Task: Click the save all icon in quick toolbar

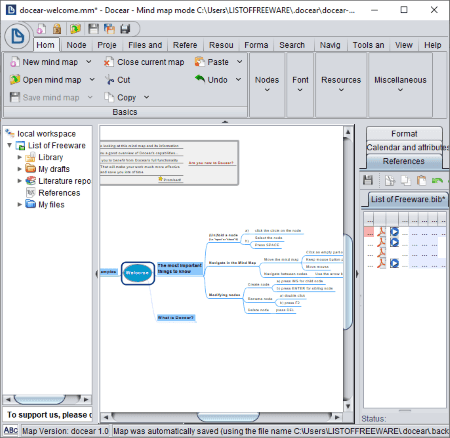Action: tap(125, 29)
